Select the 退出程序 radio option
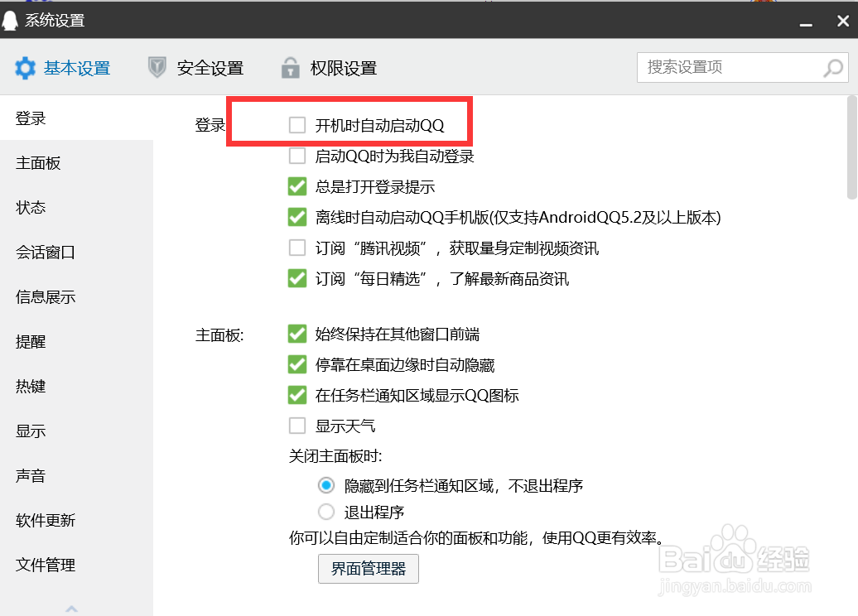 (x=326, y=512)
